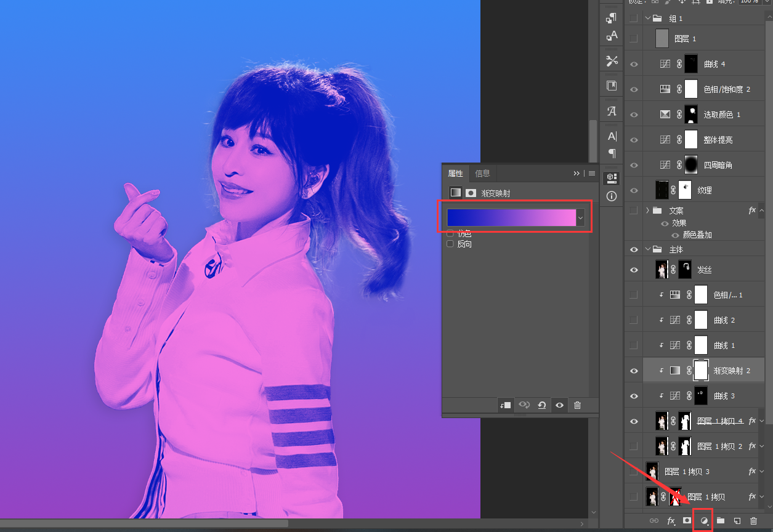Open the Character Styles panel icon
The height and width of the screenshot is (532, 773).
pos(612,36)
